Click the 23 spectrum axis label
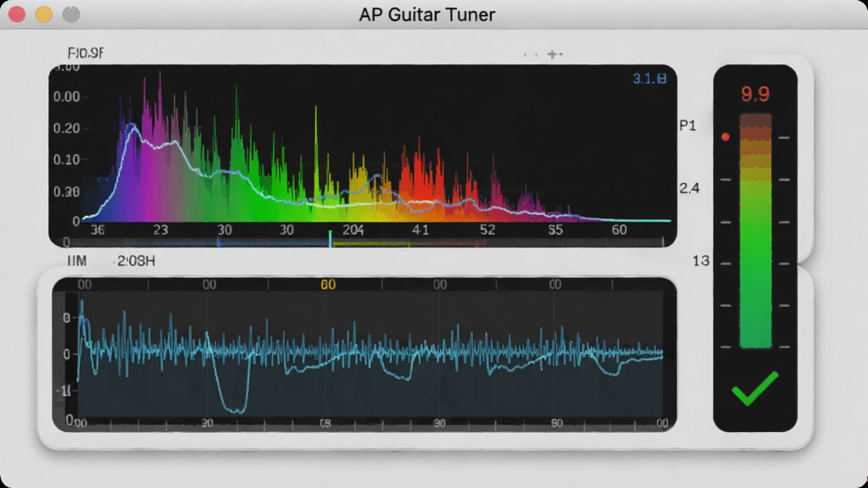The image size is (868, 488). 160,230
